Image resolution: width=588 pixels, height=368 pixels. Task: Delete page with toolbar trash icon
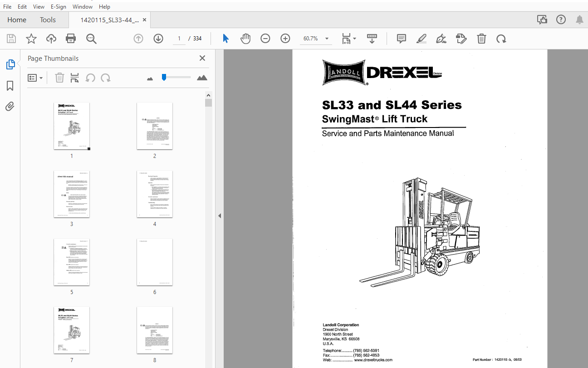pos(482,39)
